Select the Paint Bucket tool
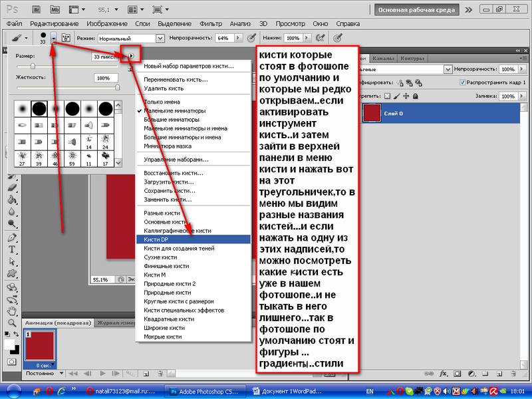This screenshot has width=532, height=399. 12,199
